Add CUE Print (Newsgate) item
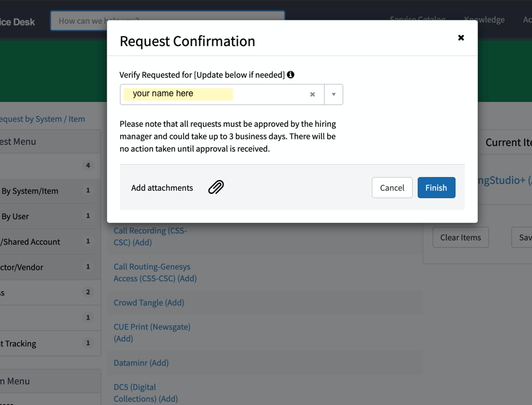 [x=151, y=332]
